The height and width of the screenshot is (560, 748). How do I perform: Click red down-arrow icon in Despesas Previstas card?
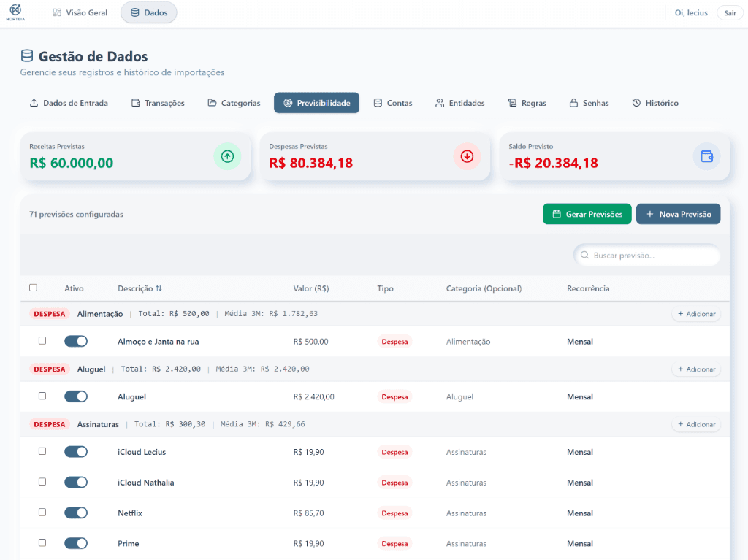tap(467, 156)
